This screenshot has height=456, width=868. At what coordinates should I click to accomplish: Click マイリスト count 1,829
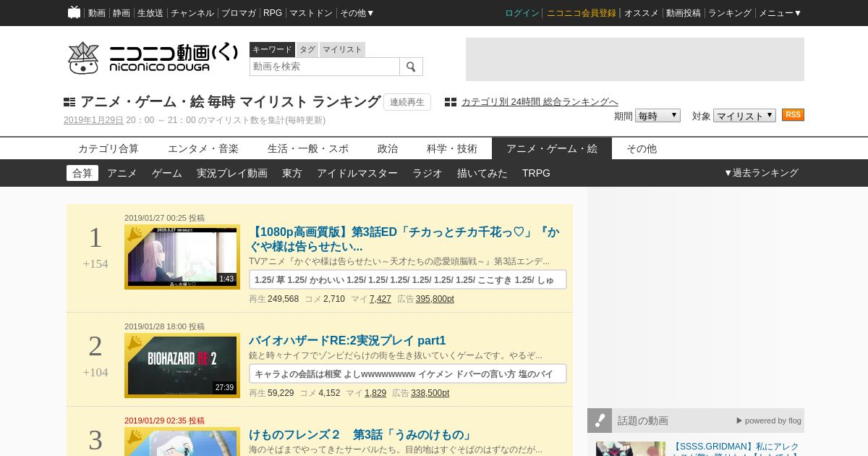click(x=375, y=393)
